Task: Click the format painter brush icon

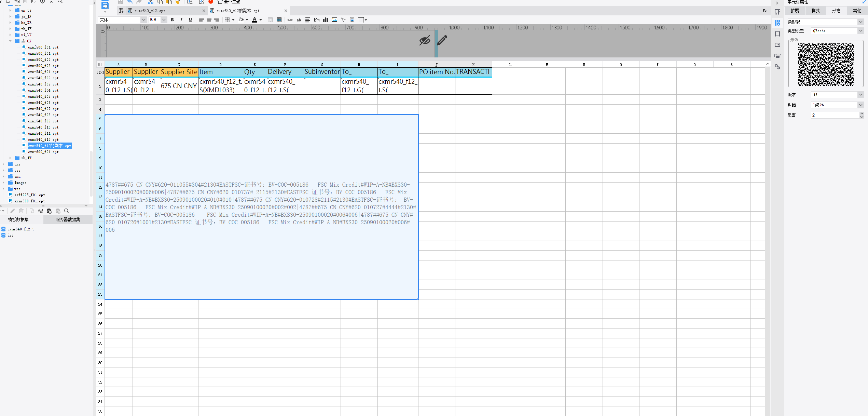Action: click(178, 2)
